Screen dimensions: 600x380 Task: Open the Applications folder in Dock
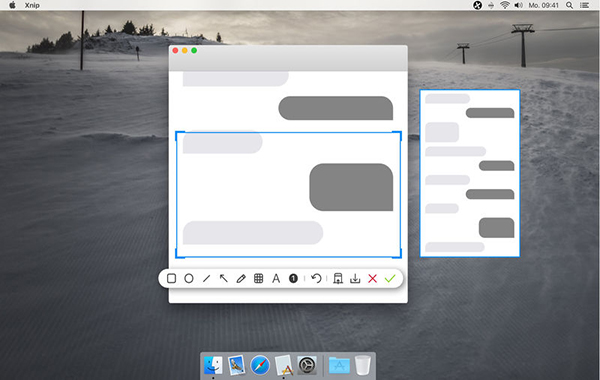click(339, 365)
